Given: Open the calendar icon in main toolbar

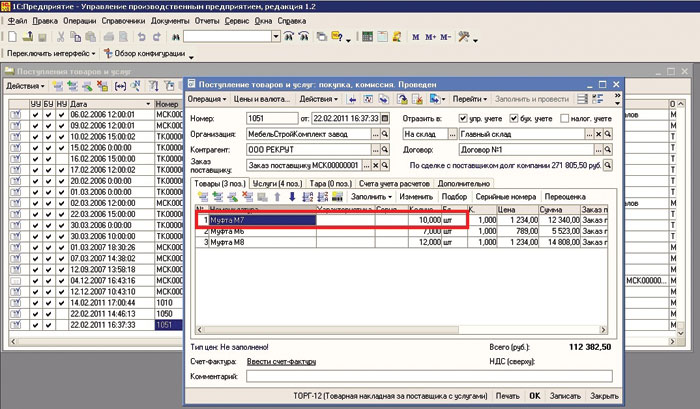Looking at the screenshot, I should coord(382,37).
